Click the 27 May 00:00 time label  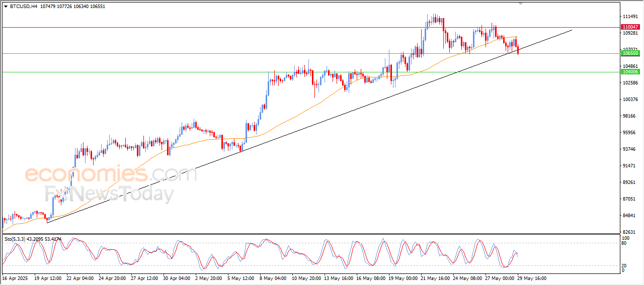499,278
